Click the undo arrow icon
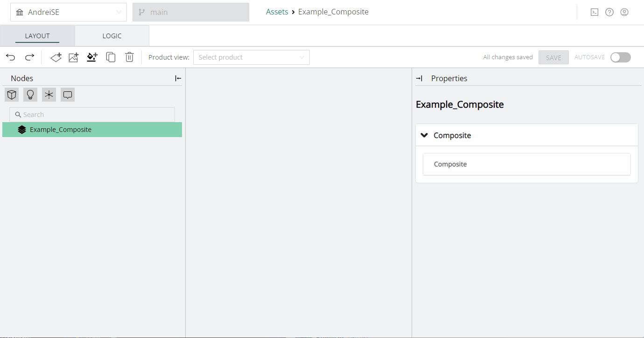This screenshot has height=338, width=644. (11, 57)
